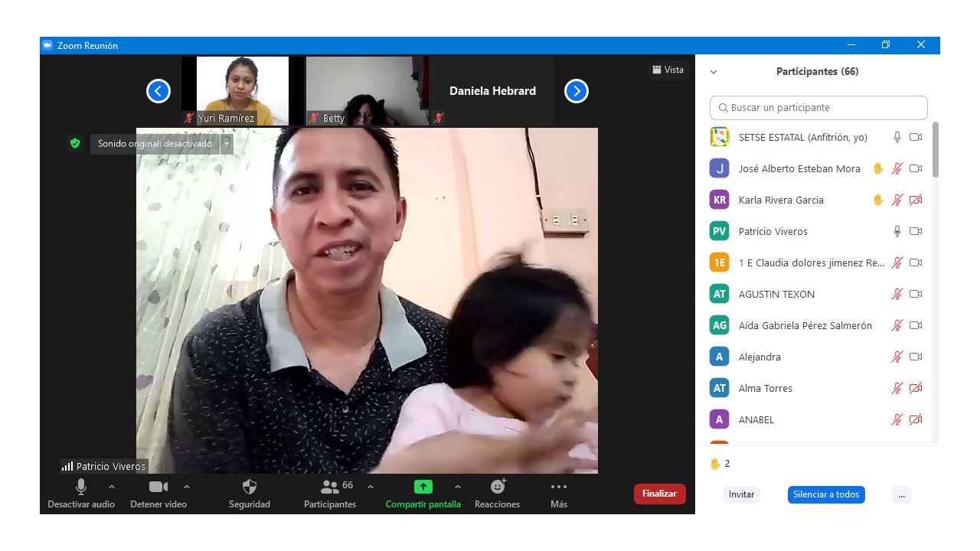Viewport: 980px width, 551px height.
Task: Click the Invitar button
Action: pyautogui.click(x=741, y=494)
